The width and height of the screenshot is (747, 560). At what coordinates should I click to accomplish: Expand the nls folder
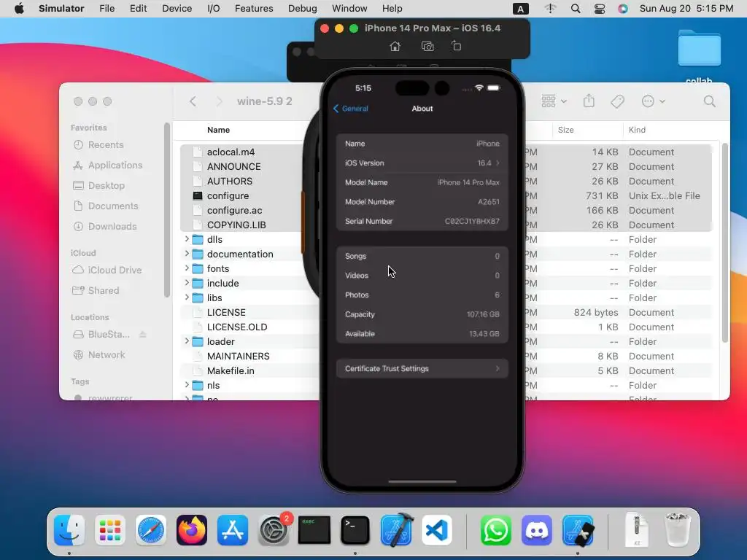click(187, 385)
